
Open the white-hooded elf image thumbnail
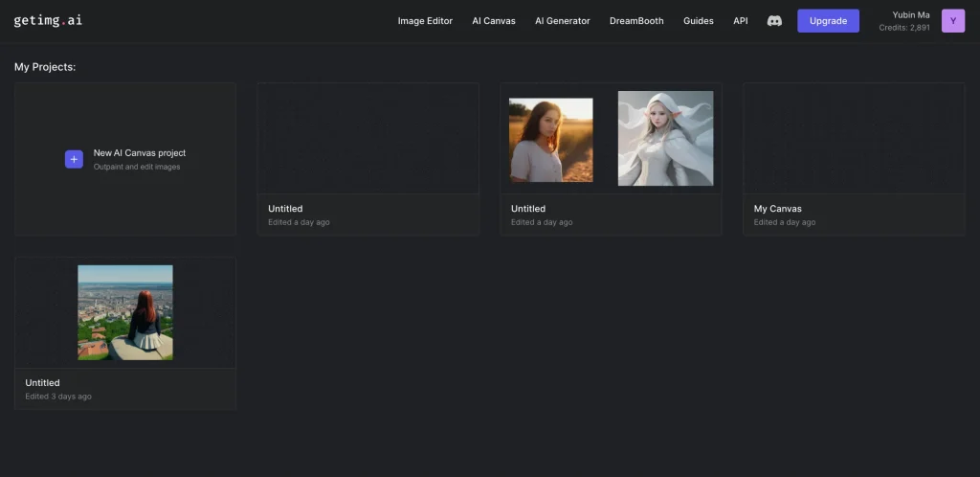coord(665,138)
